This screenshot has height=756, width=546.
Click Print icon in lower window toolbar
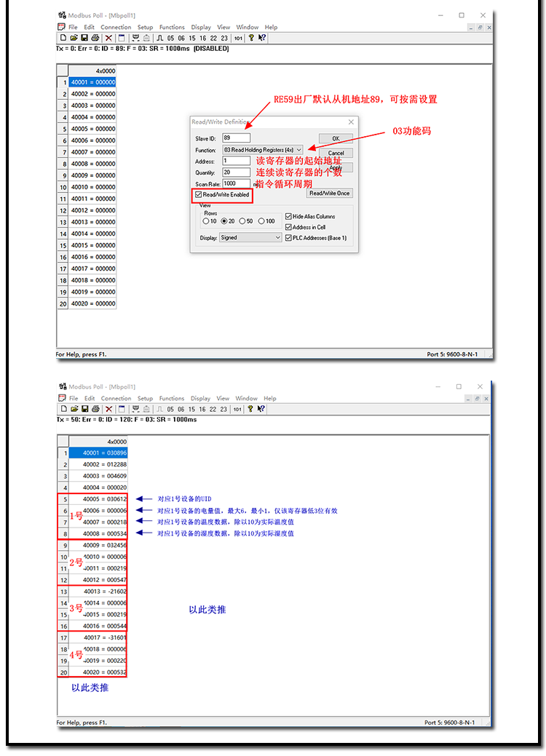pos(95,408)
